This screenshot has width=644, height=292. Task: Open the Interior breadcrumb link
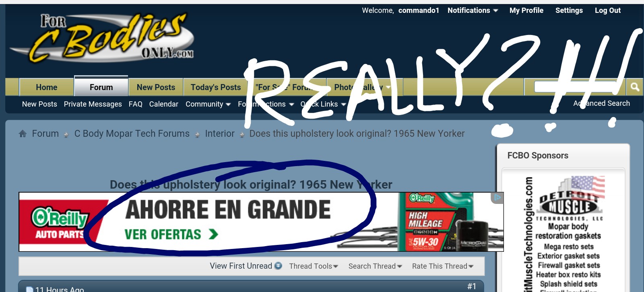[219, 134]
